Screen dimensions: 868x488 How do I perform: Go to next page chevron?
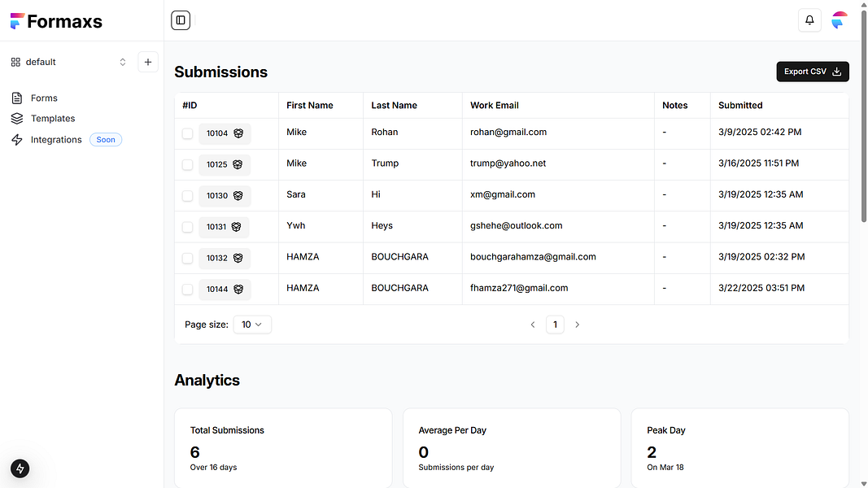578,325
